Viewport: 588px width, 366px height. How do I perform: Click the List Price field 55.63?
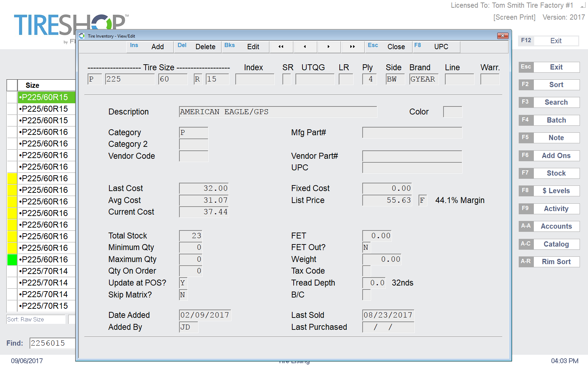coord(387,200)
